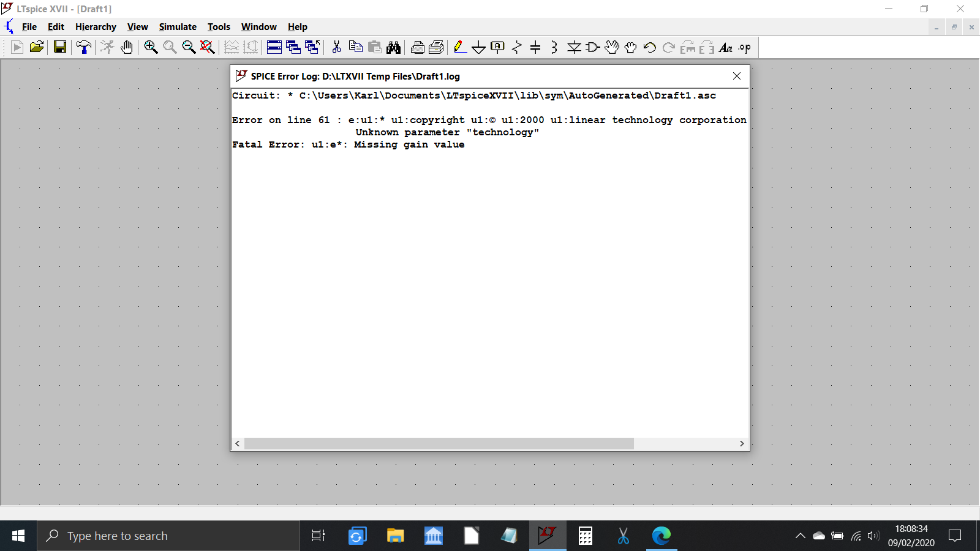The image size is (980, 551).
Task: Select the Drag hand tool
Action: [631, 47]
